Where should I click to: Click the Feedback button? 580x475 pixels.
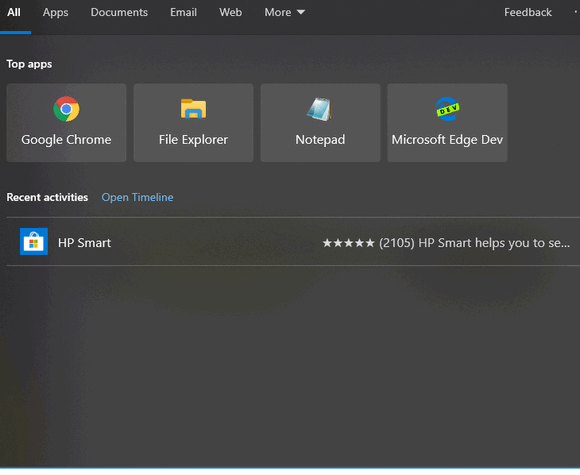pos(528,13)
